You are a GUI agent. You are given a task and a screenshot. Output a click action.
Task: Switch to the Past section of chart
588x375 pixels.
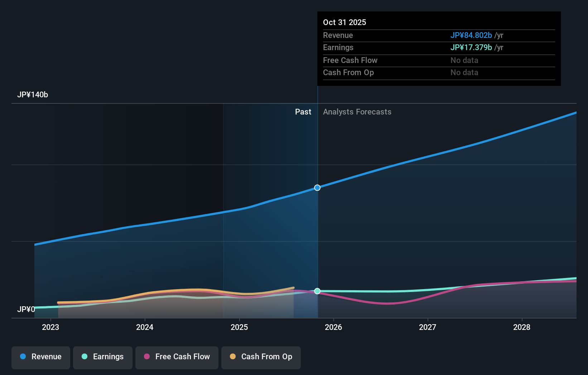click(303, 112)
